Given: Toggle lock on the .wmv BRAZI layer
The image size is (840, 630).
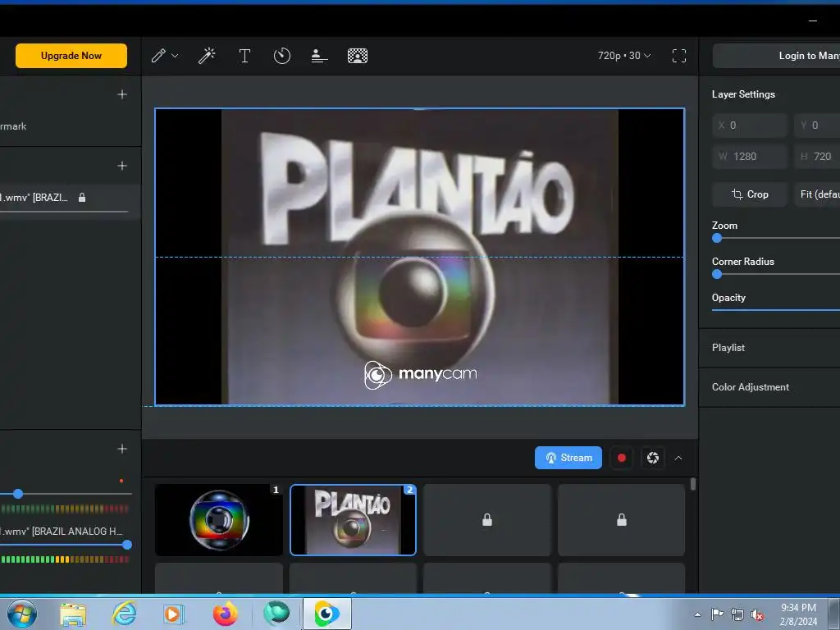Looking at the screenshot, I should 82,198.
